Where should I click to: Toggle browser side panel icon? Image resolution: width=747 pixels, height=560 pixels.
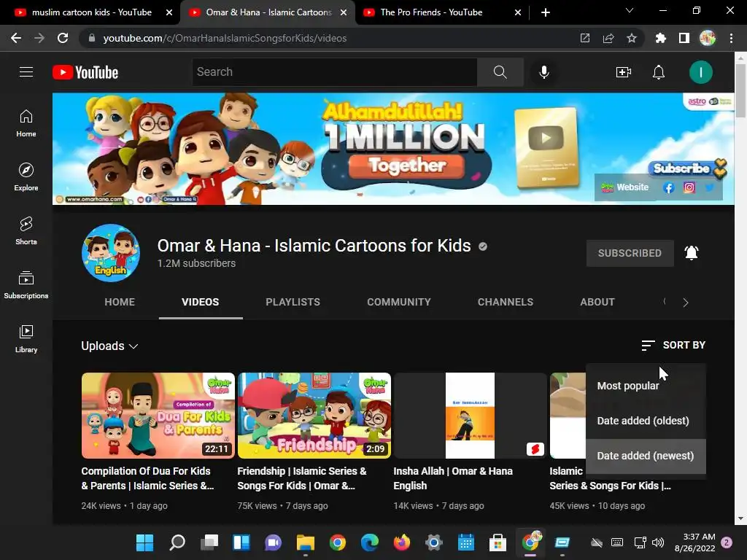tap(684, 38)
